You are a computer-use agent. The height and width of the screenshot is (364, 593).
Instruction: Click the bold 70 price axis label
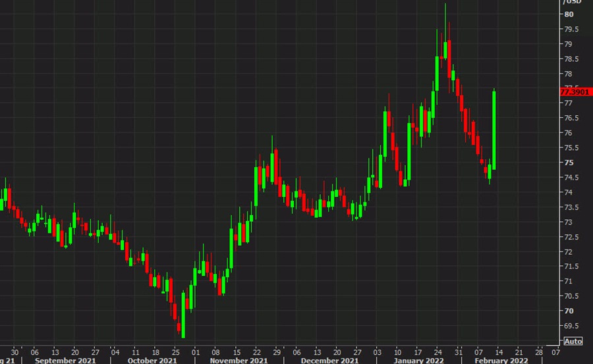tap(569, 311)
